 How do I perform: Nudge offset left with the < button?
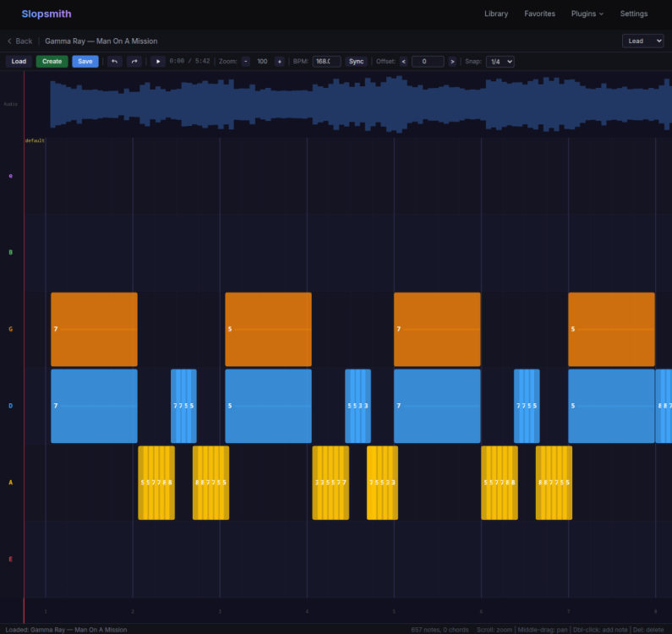pos(403,62)
